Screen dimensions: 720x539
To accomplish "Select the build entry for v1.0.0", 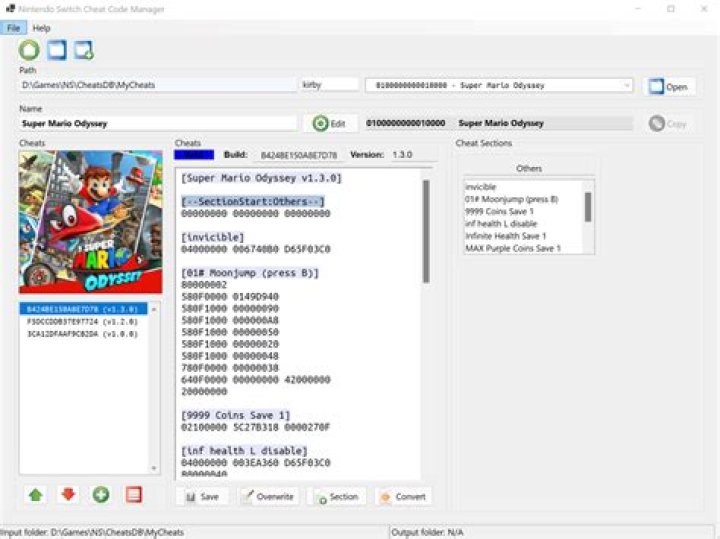I will (x=83, y=334).
